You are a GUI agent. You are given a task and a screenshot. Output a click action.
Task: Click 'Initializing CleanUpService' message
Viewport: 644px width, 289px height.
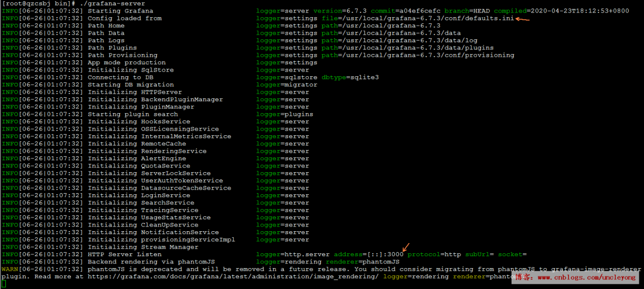tap(143, 225)
